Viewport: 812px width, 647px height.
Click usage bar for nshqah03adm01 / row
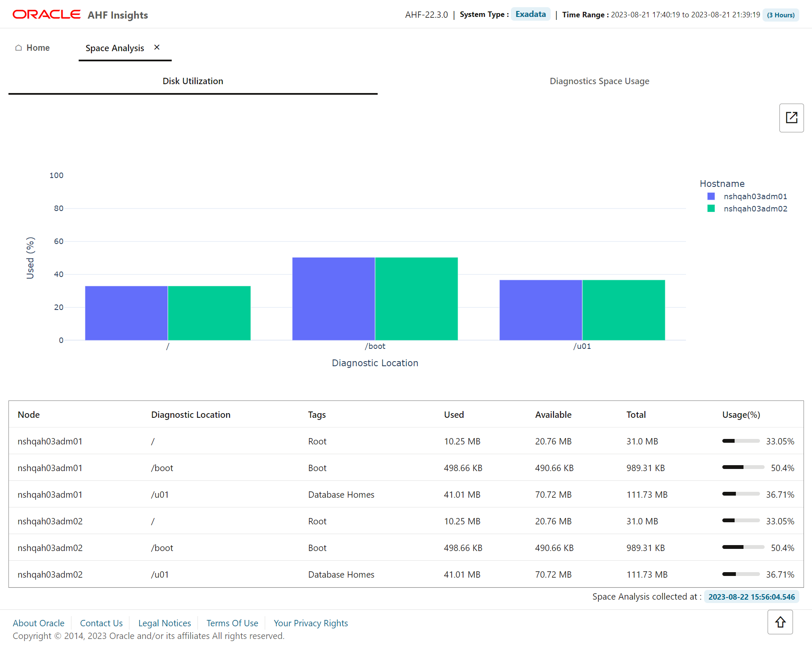click(741, 441)
